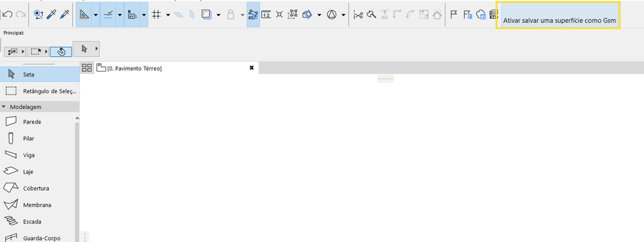Expand the marquee selection flyout arrow
This screenshot has height=242, width=644.
[x=47, y=51]
